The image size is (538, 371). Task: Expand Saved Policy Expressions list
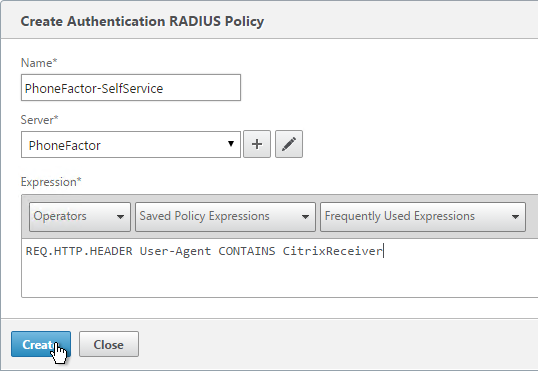tap(225, 217)
